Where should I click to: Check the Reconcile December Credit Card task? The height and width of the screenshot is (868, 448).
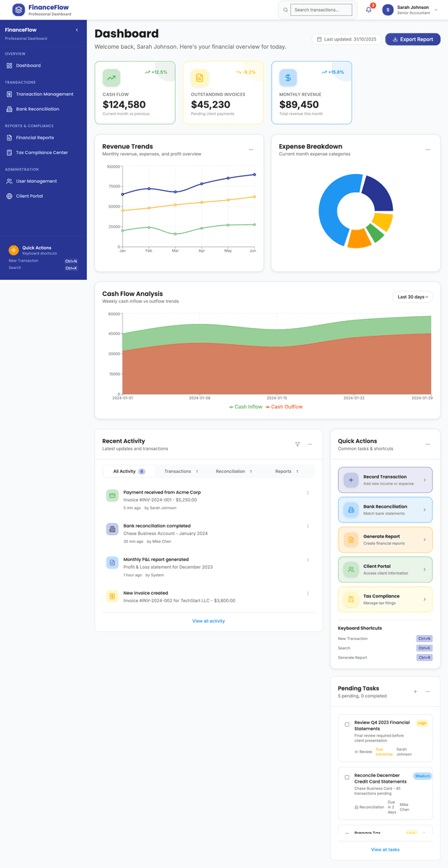[x=347, y=777]
